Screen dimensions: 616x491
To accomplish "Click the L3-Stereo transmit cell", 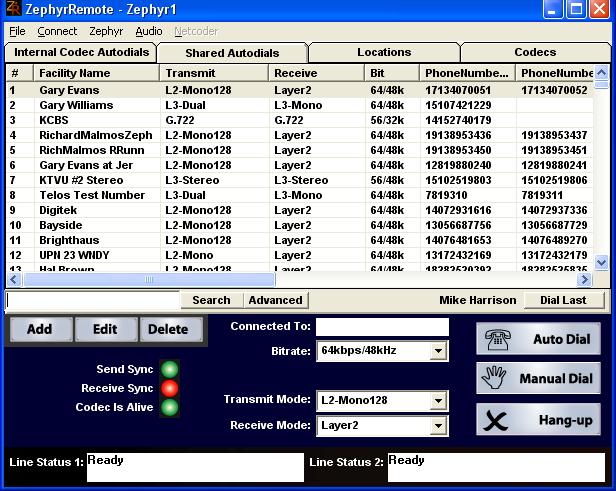I will pos(192,180).
